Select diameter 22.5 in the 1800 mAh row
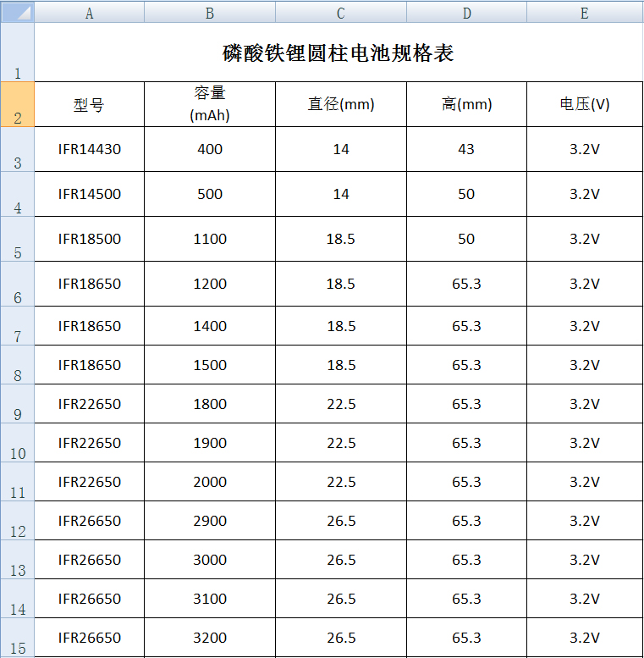This screenshot has width=644, height=658. click(341, 404)
